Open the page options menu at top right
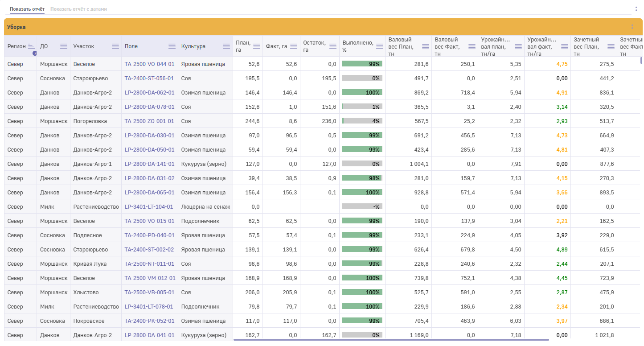The width and height of the screenshot is (644, 346). (x=636, y=8)
